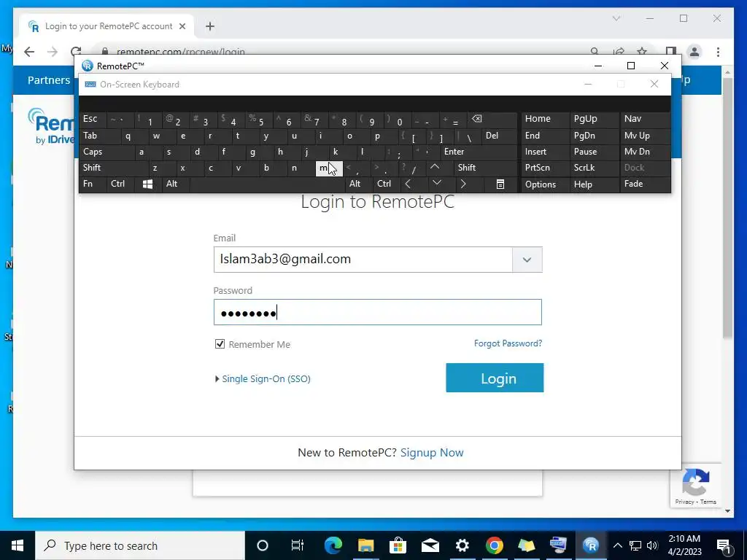Tap the PgUp key on the on-screen keyboard
This screenshot has width=747, height=560.
[x=594, y=119]
